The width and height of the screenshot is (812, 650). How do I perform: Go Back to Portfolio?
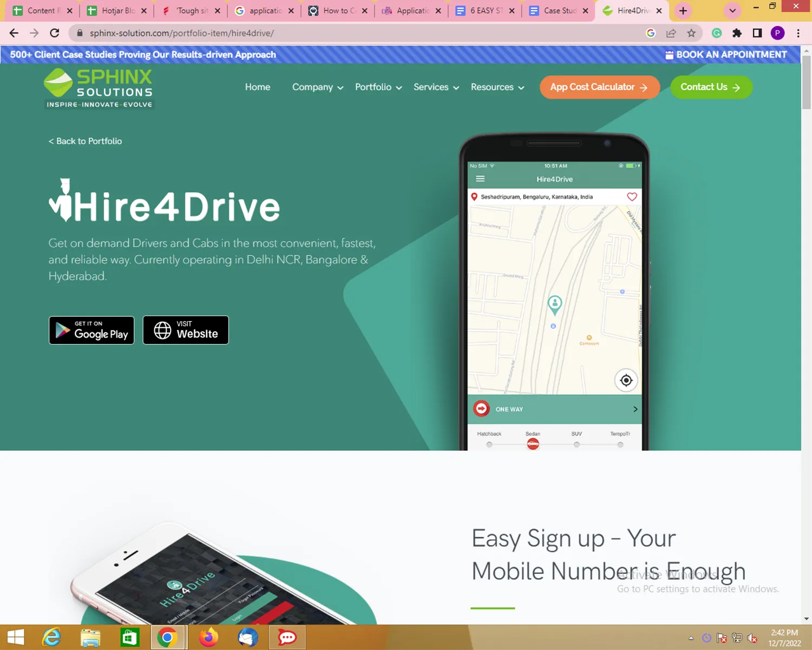(85, 141)
